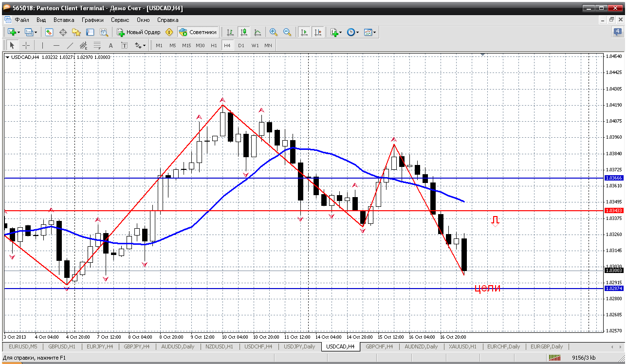The image size is (627, 364).
Task: Select the Vertical Line drawing tool
Action: coord(42,45)
